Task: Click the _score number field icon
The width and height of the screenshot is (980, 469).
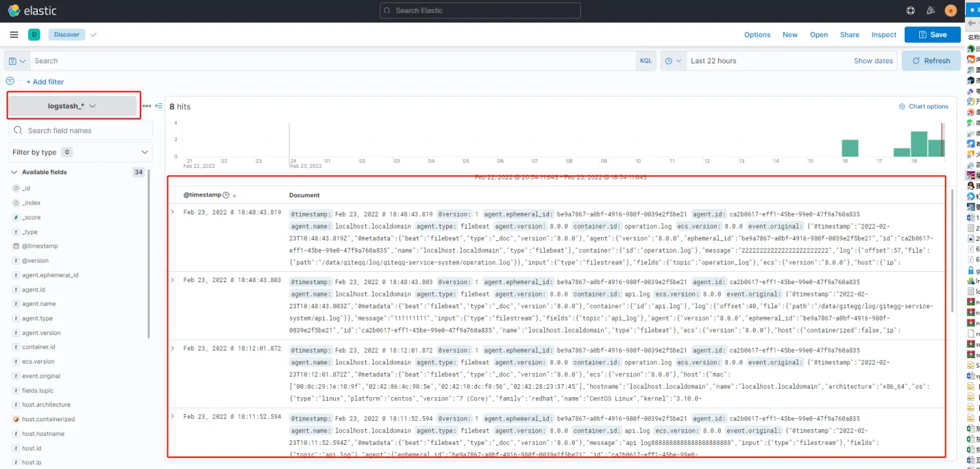Action: 16,217
